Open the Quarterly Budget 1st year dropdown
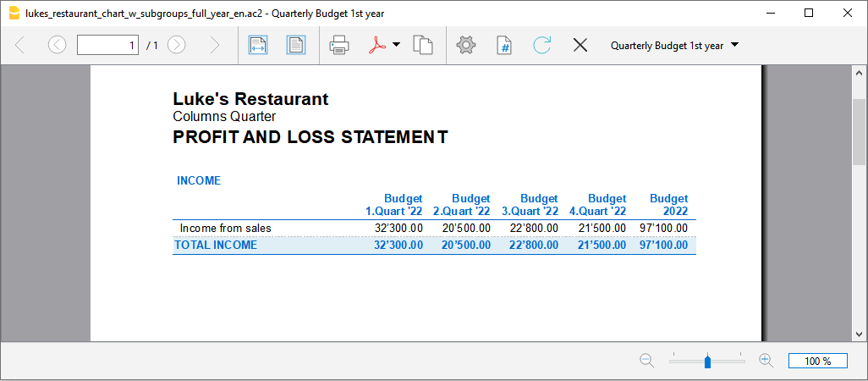Viewport: 868px width, 381px height. coord(674,46)
